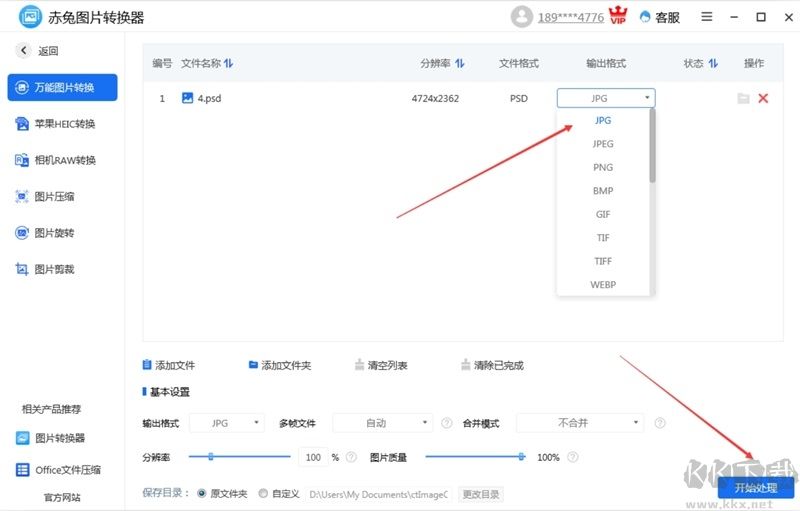Open 客服 customer service
The image size is (800, 511).
pos(660,17)
